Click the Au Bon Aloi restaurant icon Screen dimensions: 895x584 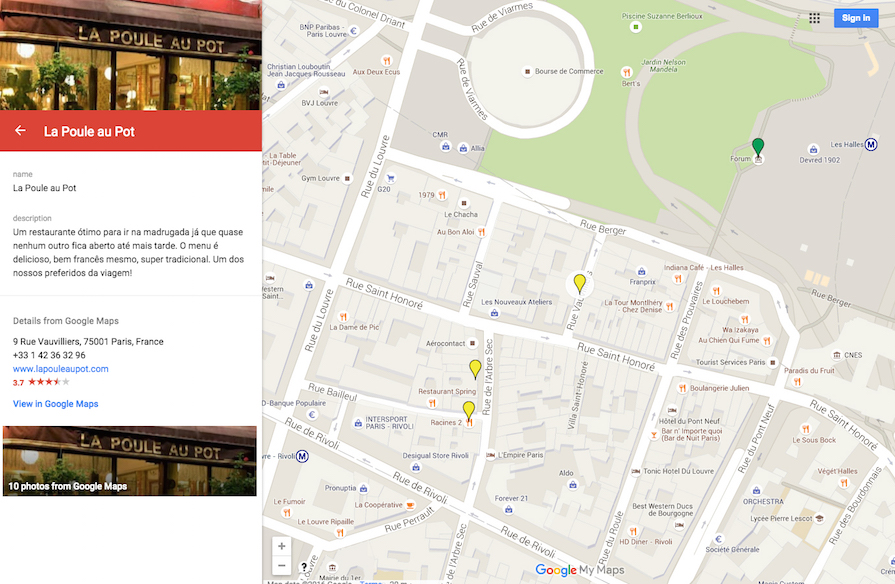coord(482,232)
